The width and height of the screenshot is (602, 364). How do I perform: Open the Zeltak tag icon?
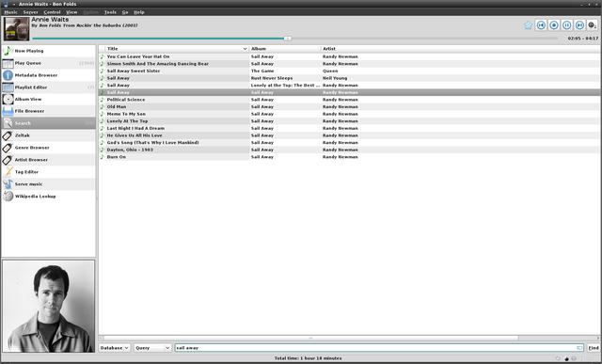tap(8, 135)
